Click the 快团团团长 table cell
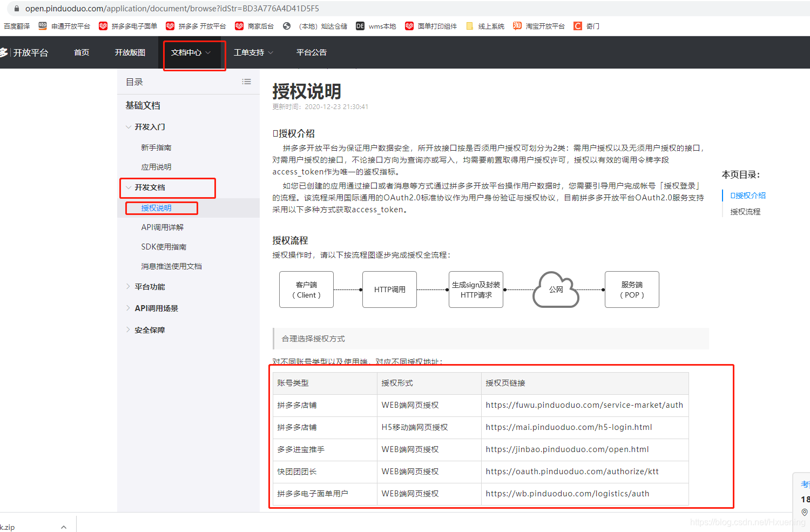The width and height of the screenshot is (810, 532). pyautogui.click(x=325, y=472)
